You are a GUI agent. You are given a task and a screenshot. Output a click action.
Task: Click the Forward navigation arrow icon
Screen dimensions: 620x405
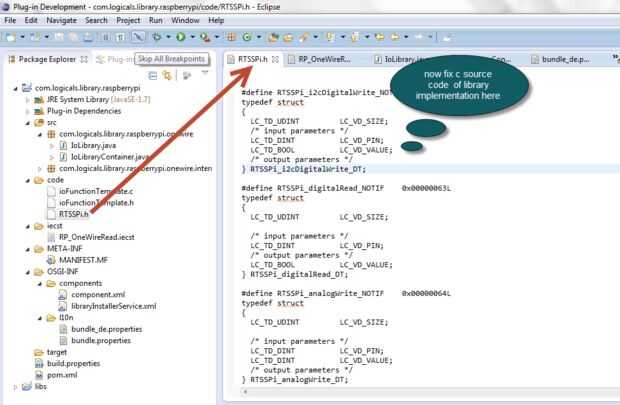tap(418, 37)
